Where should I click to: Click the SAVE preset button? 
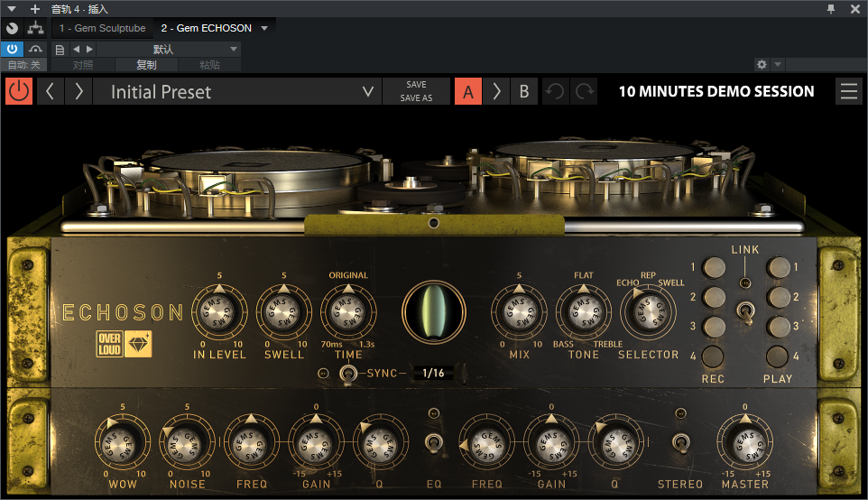416,84
